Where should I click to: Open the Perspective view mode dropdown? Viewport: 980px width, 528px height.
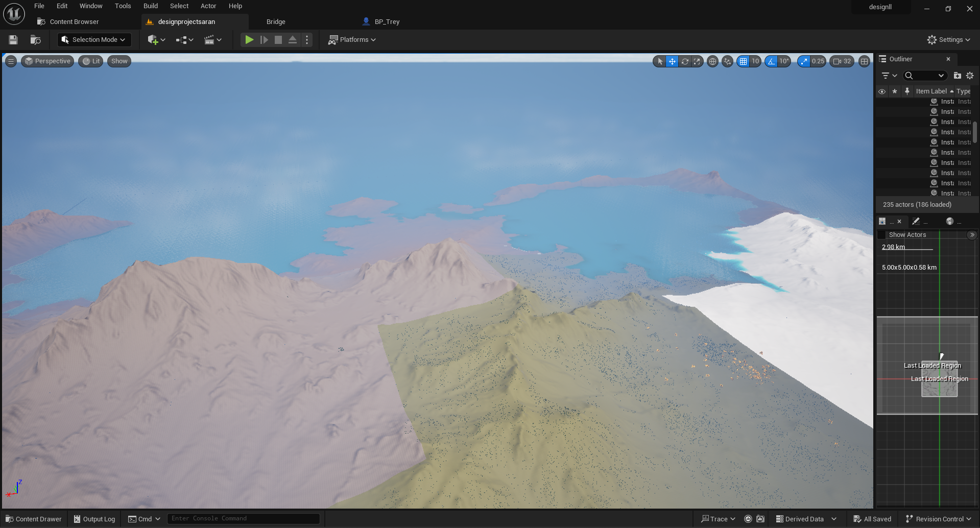tap(47, 61)
